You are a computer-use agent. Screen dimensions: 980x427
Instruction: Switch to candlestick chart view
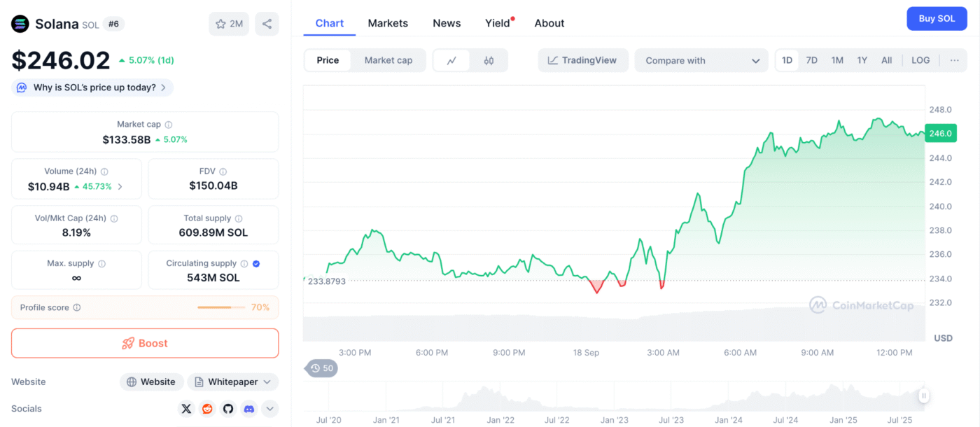(x=489, y=61)
